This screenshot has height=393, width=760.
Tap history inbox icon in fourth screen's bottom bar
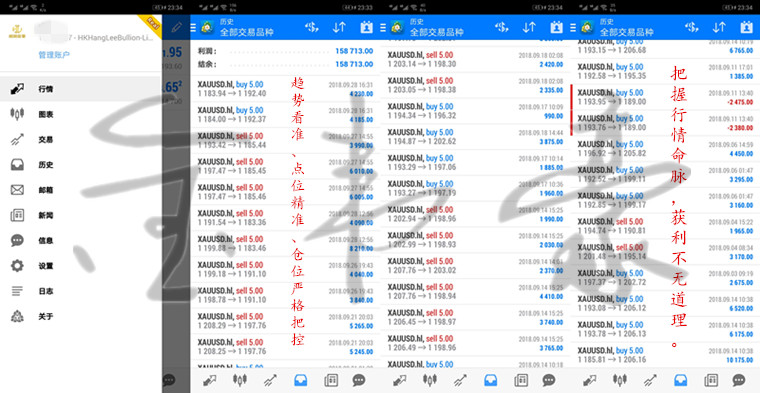pos(680,380)
